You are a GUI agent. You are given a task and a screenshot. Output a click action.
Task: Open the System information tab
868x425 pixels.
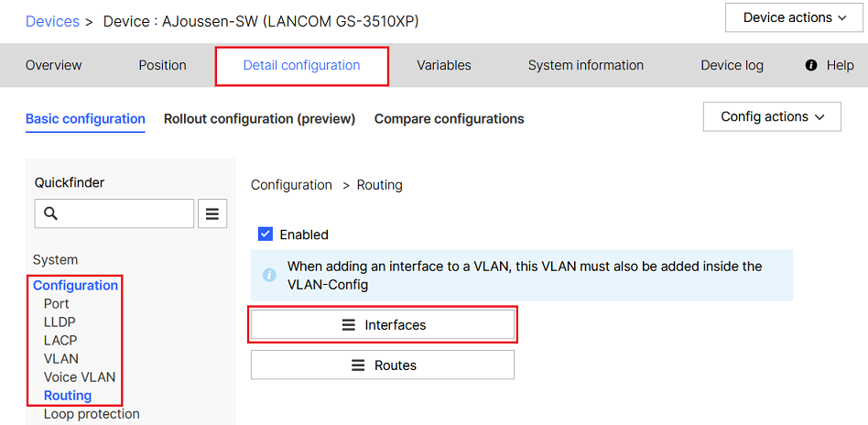[585, 66]
